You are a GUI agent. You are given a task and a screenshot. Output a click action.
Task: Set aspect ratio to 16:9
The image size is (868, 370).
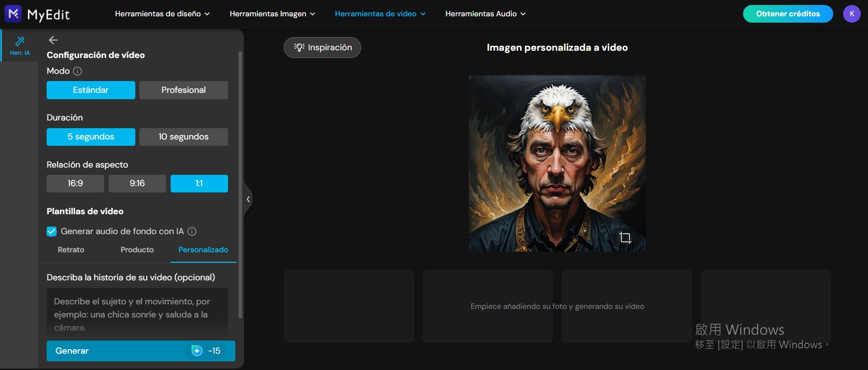pos(75,183)
